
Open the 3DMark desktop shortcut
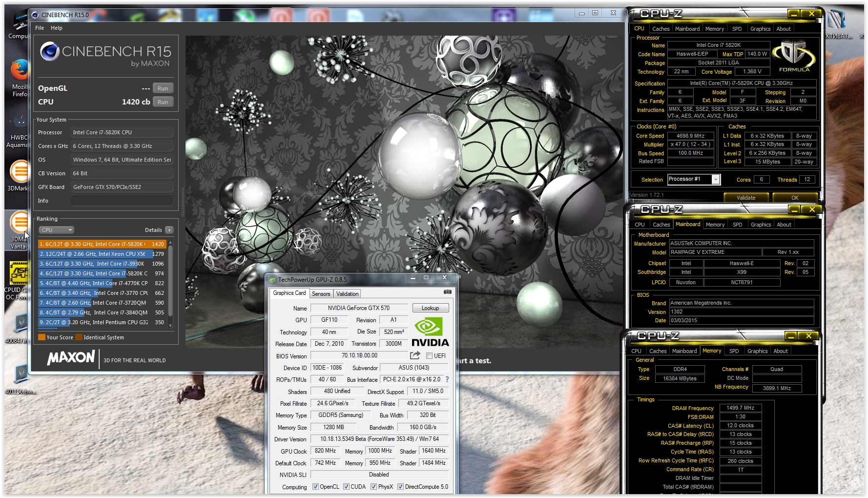19,176
